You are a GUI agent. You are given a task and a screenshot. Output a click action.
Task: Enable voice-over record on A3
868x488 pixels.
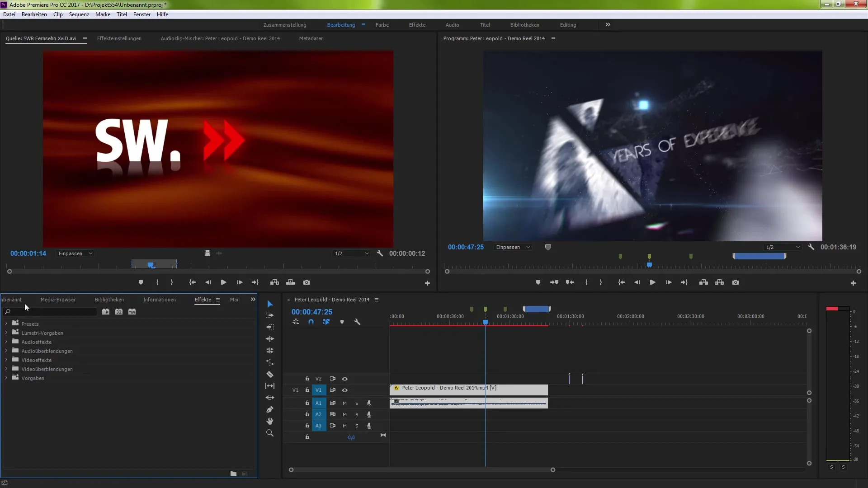click(x=369, y=426)
